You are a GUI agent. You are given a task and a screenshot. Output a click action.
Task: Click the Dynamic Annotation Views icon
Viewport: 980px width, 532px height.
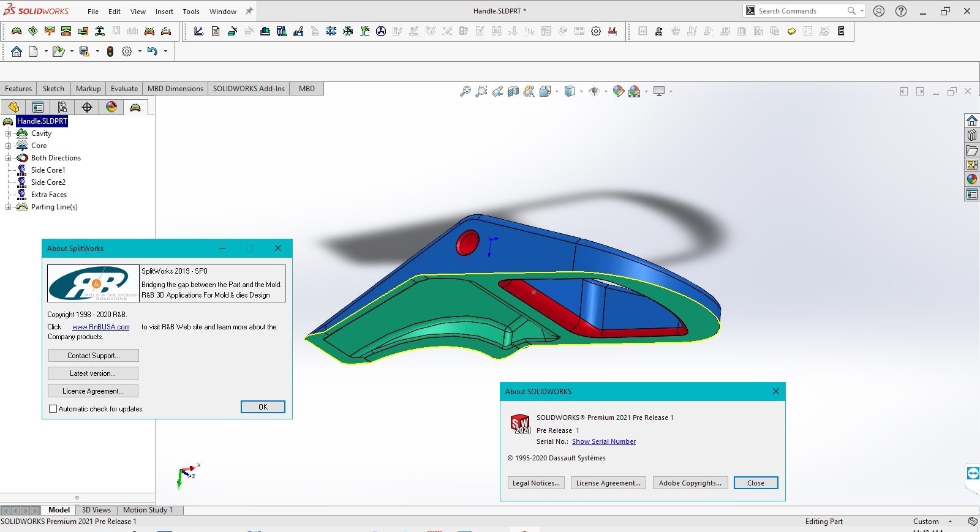point(529,91)
